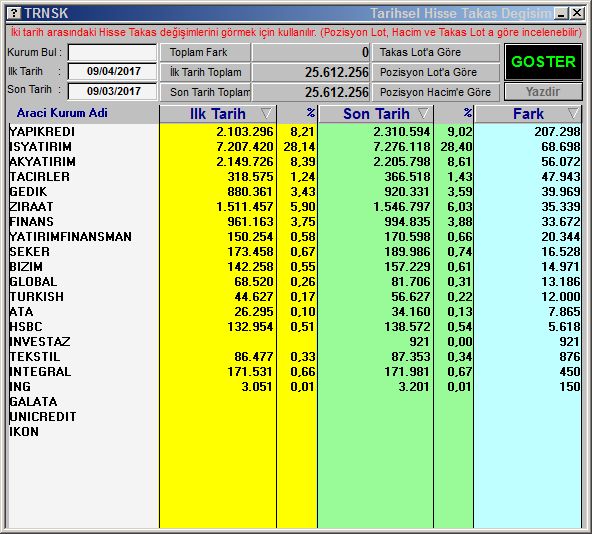Click the Kurum Bul search field

113,52
